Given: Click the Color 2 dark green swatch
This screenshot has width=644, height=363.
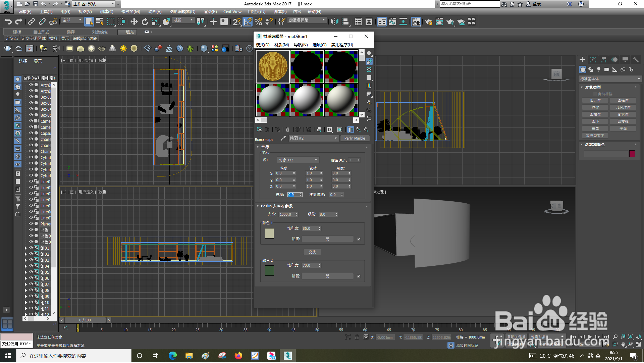Looking at the screenshot, I should pyautogui.click(x=269, y=271).
